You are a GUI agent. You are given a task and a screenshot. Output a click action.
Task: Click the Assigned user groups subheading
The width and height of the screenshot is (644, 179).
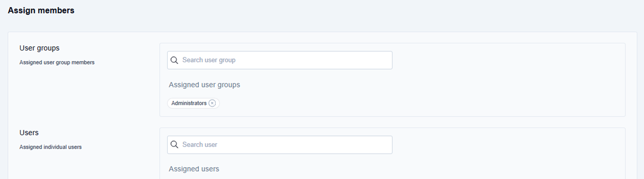click(204, 85)
